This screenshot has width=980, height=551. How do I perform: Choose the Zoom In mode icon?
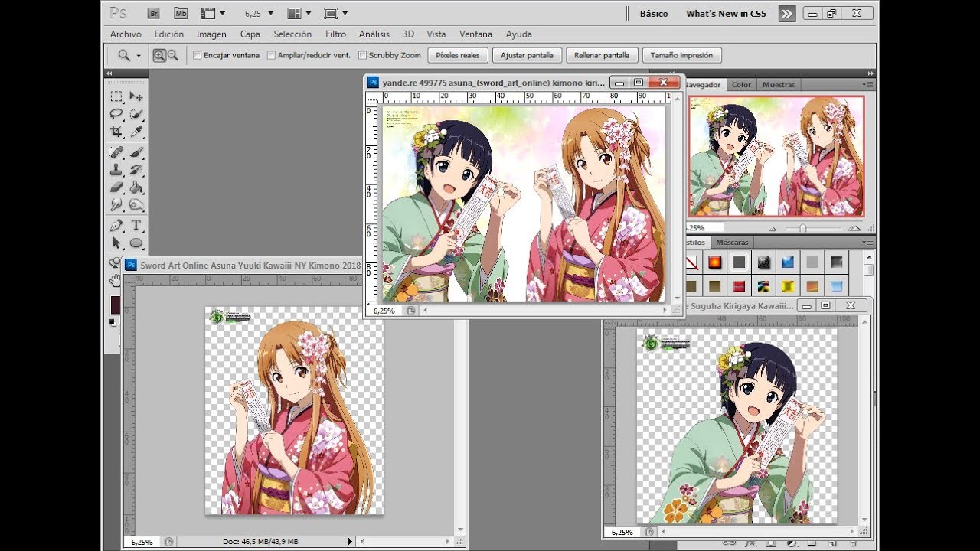pos(159,55)
